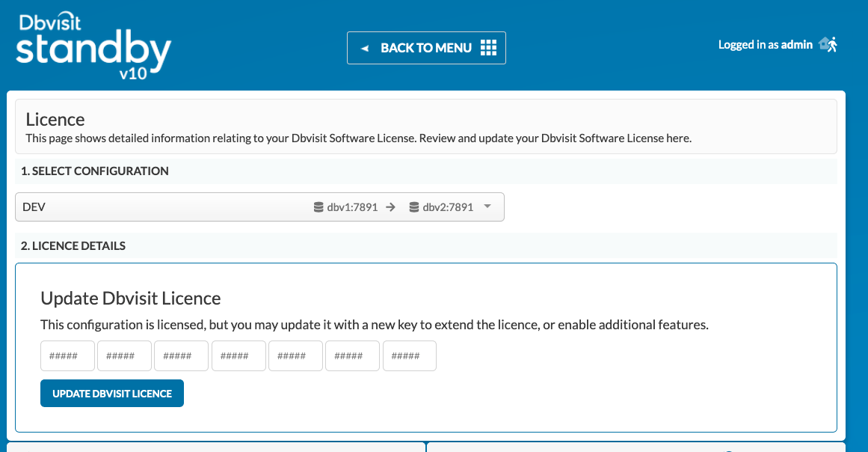This screenshot has height=452, width=868.
Task: Click the grid menu icon
Action: [x=488, y=48]
